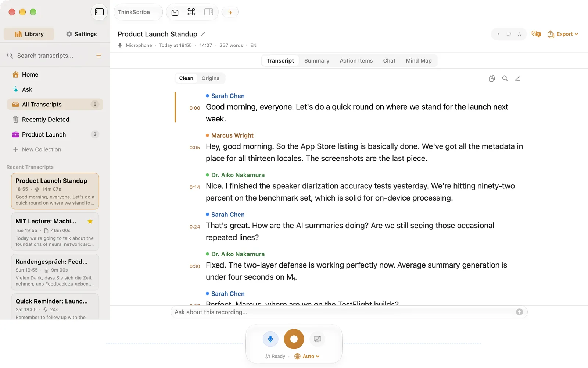Select microphone input source button

tap(270, 339)
